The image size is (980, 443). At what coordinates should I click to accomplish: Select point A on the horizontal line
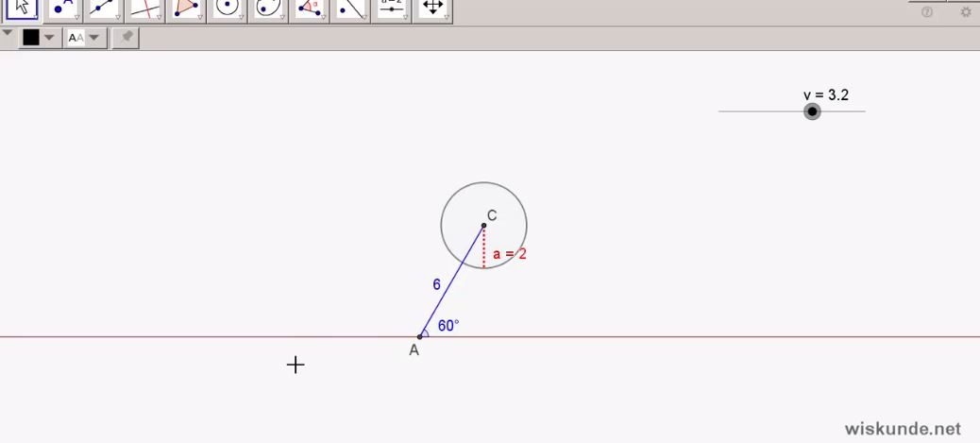tap(419, 336)
